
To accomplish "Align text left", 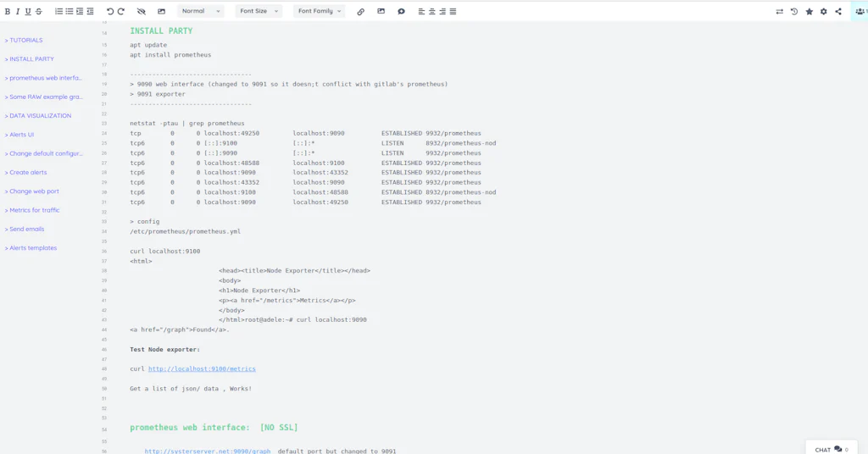I will [421, 11].
